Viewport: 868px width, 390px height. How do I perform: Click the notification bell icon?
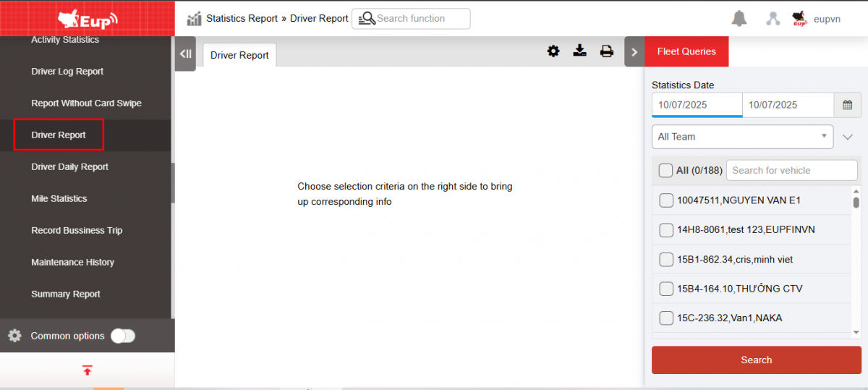(739, 19)
